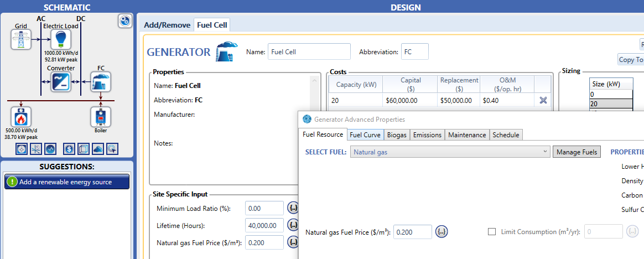
Task: Open the Electric Load lightbulb icon
Action: (59, 39)
